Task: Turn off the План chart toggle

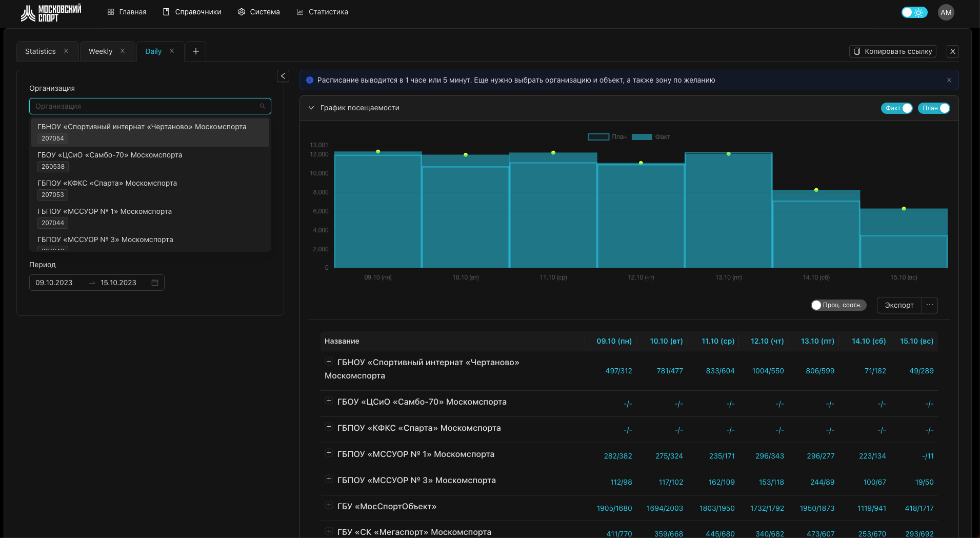Action: 934,108
